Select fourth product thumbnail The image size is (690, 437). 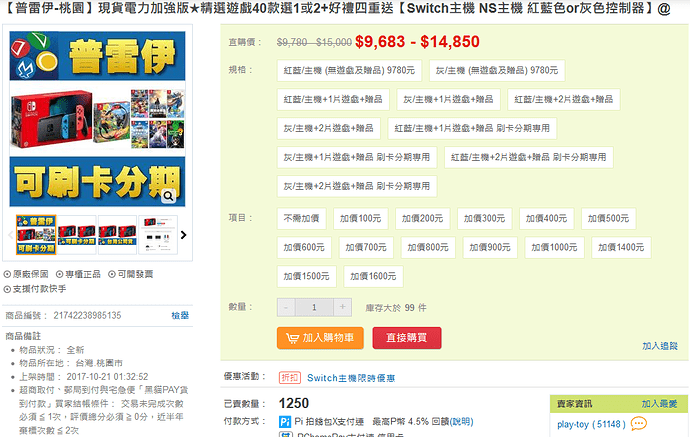click(x=158, y=235)
